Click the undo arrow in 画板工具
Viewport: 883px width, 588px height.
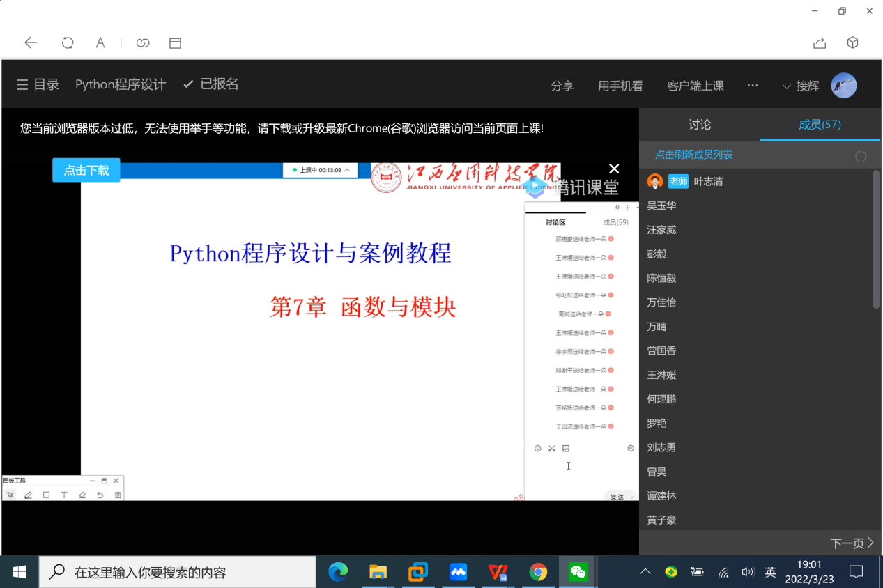[100, 495]
